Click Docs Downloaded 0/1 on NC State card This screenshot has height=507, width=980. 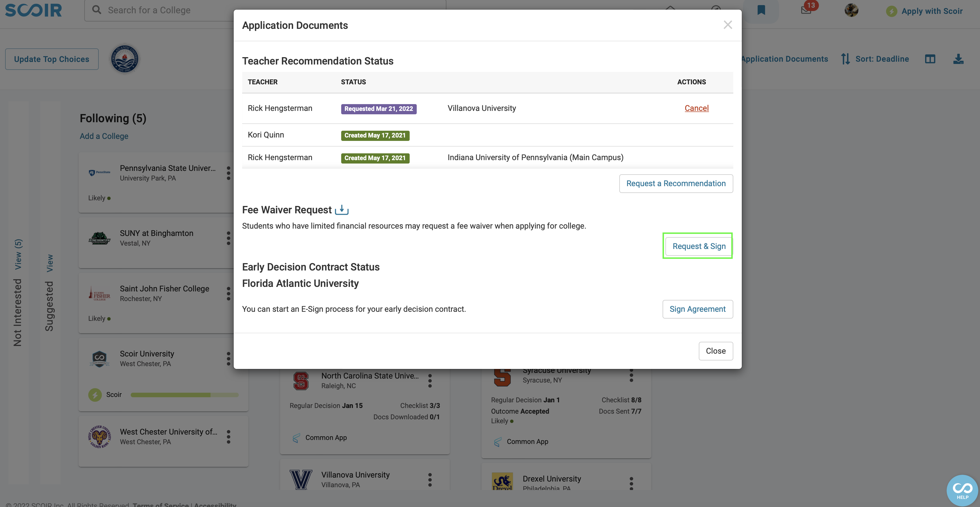[x=406, y=417]
